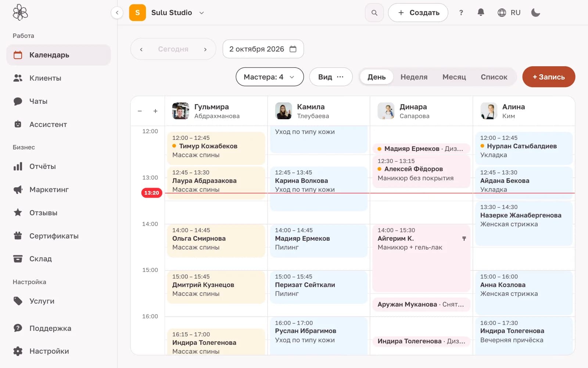
Task: Collapse the sidebar with arrow button
Action: [x=117, y=13]
